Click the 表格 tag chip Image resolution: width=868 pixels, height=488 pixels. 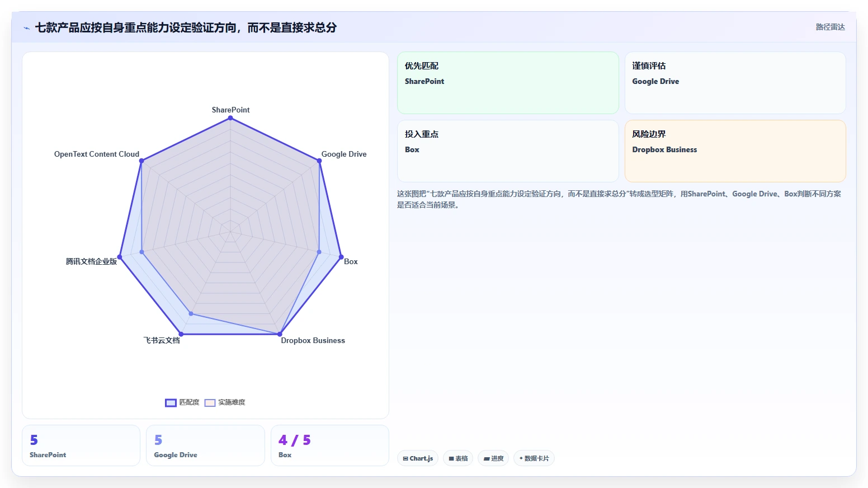tap(458, 458)
